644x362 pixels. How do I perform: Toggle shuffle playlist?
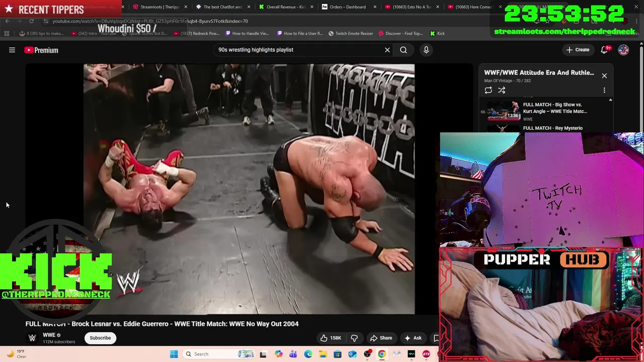point(502,90)
